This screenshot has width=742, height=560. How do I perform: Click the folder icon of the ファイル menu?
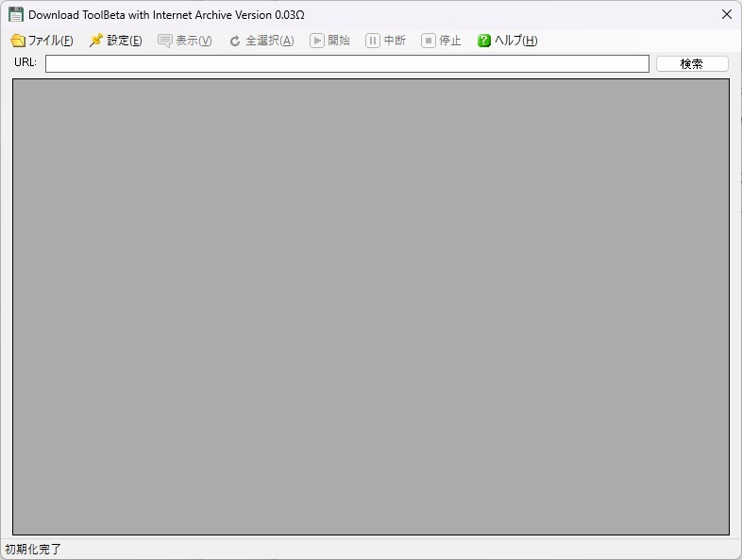17,41
